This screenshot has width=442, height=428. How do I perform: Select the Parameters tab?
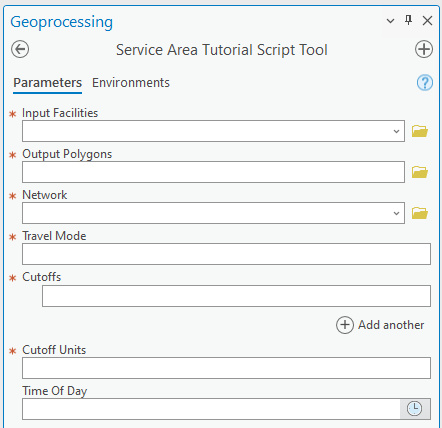click(x=47, y=83)
